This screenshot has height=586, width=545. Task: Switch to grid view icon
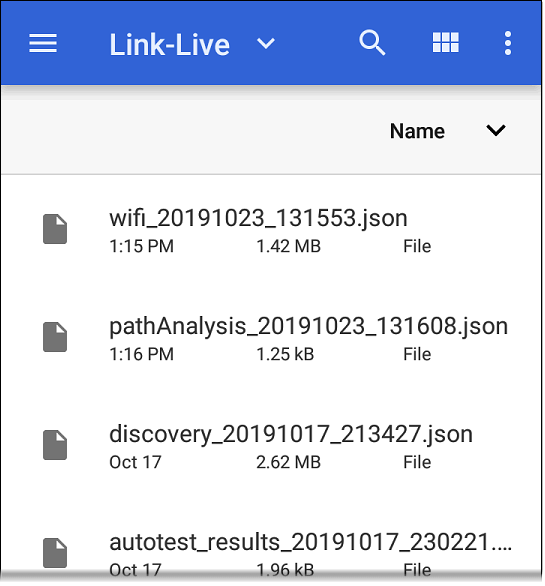pyautogui.click(x=445, y=43)
